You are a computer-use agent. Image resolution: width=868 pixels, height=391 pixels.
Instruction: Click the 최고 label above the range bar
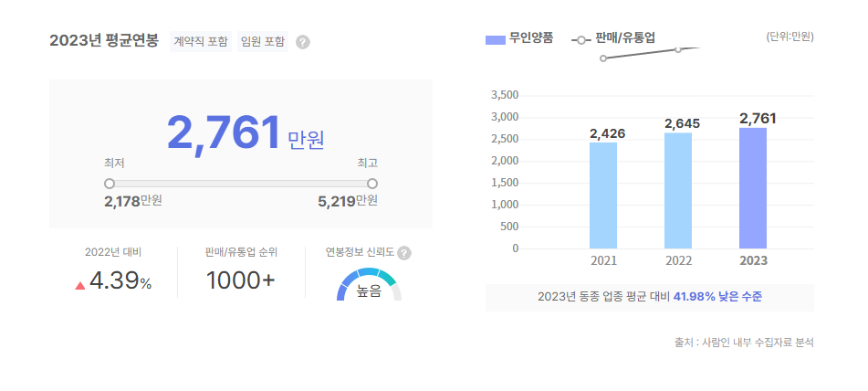click(x=368, y=164)
